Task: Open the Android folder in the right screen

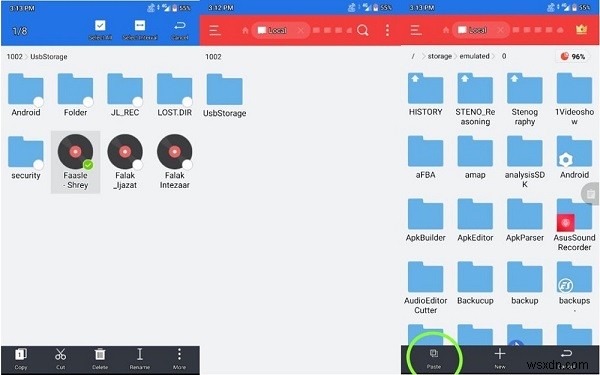Action: click(574, 158)
